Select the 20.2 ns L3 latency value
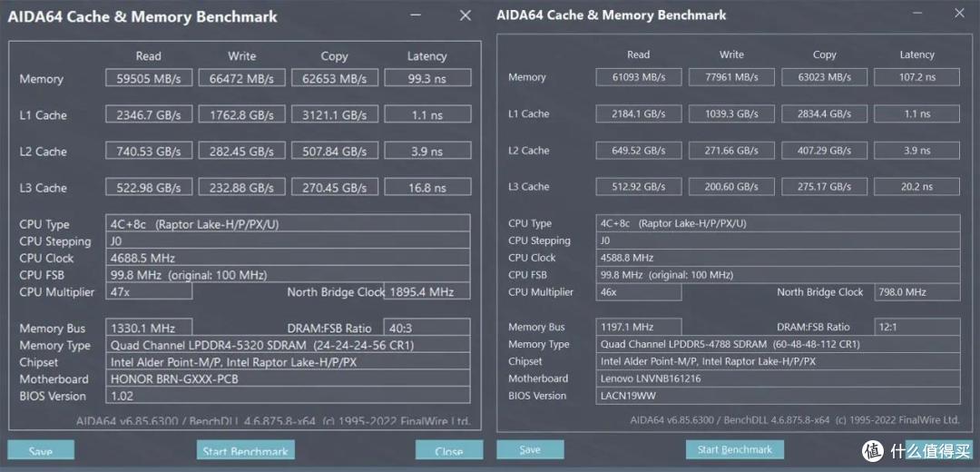980x472 pixels. 916,186
